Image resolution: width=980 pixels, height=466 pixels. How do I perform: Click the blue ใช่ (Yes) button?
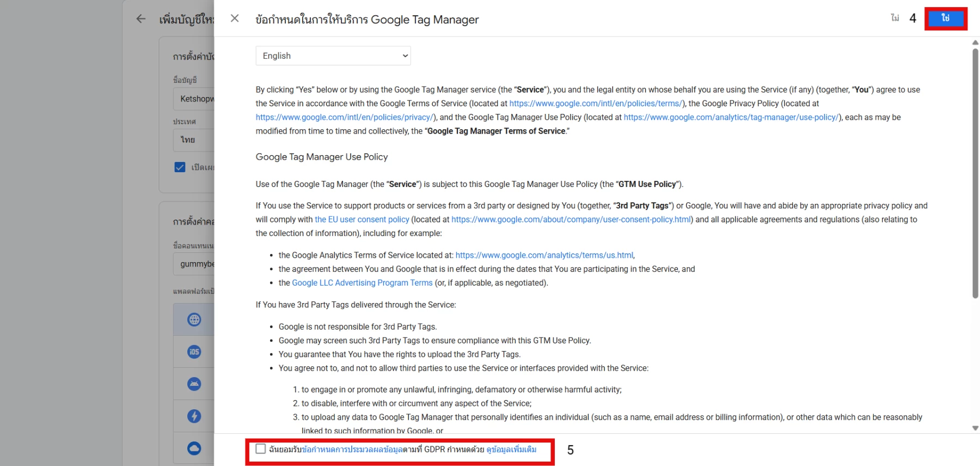[x=945, y=19]
